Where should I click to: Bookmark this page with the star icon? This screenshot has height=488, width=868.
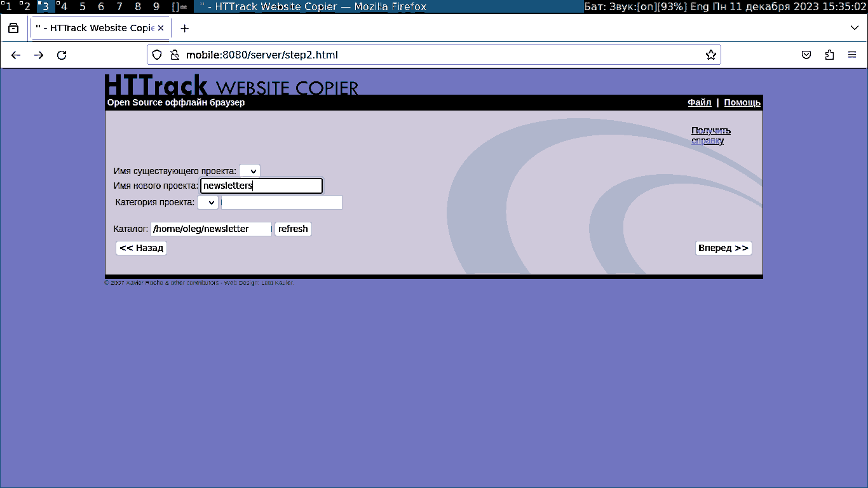(710, 55)
